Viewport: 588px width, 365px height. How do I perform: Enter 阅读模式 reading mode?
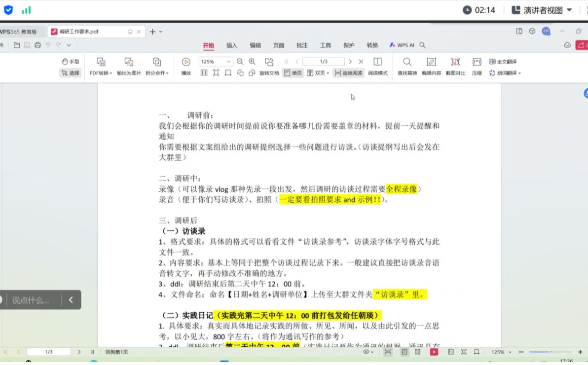pyautogui.click(x=377, y=62)
